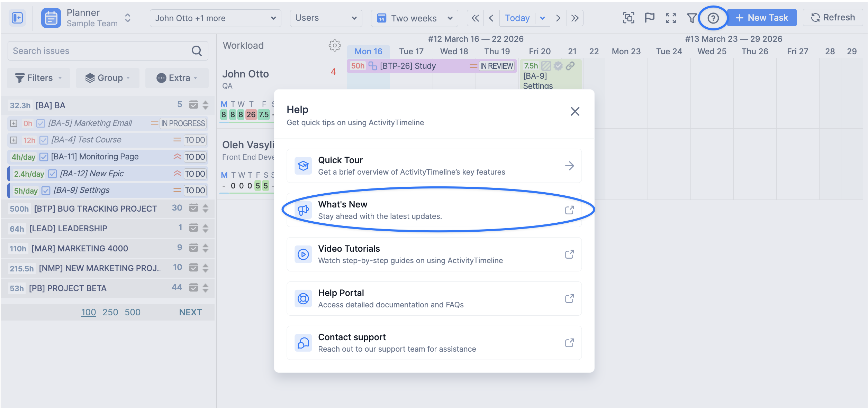868x408 pixels.
Task: Click the filter funnel icon in toolbar
Action: [x=691, y=18]
